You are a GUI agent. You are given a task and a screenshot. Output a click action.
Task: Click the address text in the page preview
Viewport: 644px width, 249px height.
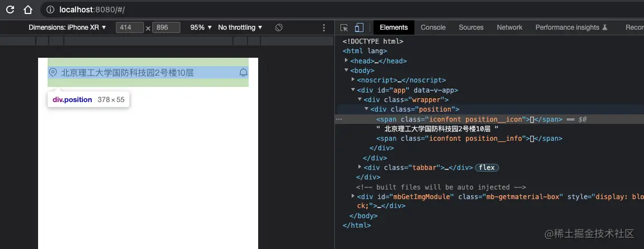[x=127, y=73]
